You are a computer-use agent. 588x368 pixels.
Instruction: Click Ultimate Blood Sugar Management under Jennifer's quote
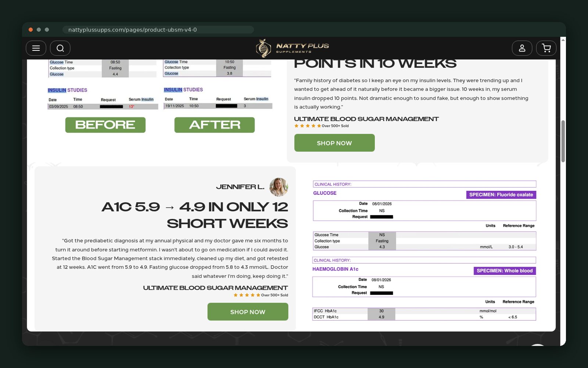coord(216,288)
